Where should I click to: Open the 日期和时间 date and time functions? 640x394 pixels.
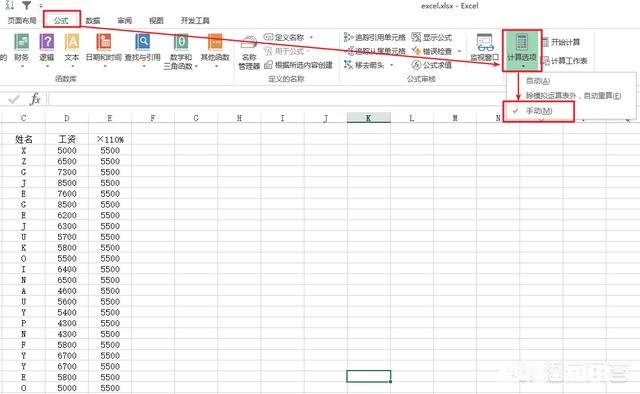(x=104, y=49)
